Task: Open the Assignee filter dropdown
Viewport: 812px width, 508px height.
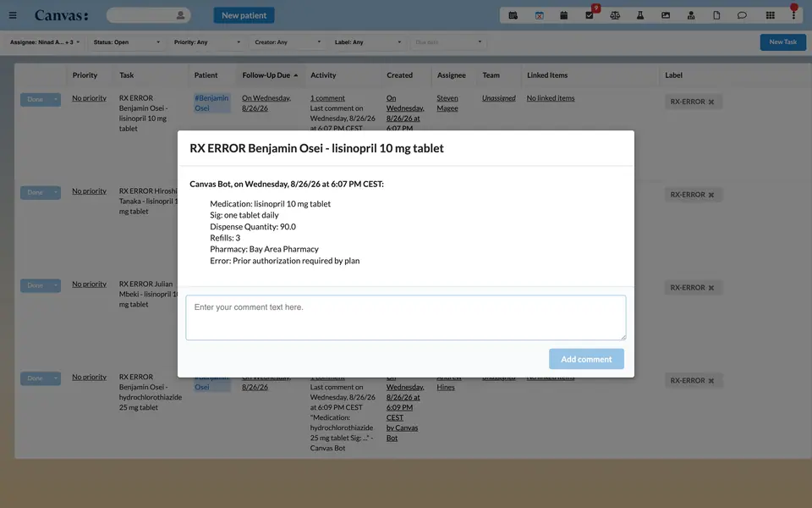Action: pos(45,42)
